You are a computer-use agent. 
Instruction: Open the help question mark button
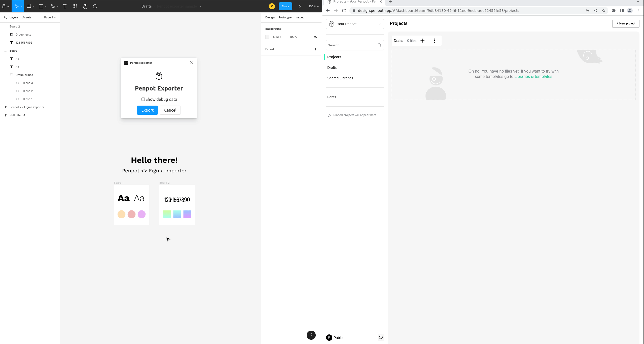coord(311,335)
